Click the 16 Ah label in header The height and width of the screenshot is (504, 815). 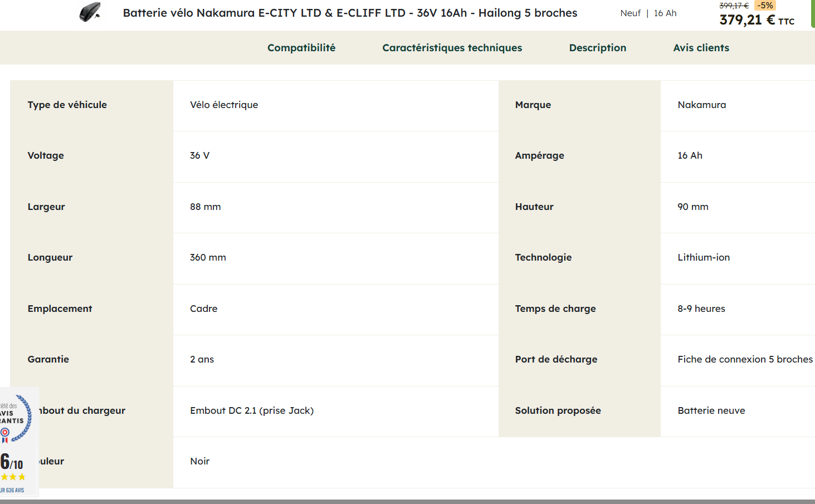pyautogui.click(x=665, y=13)
